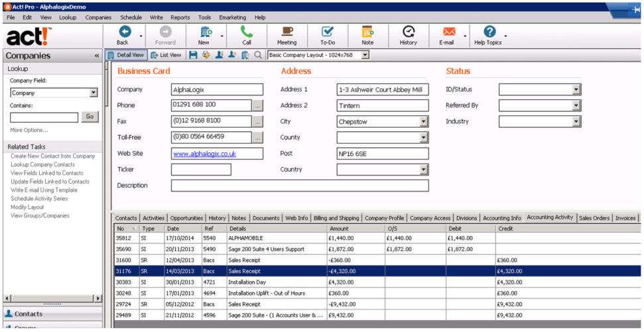Expand the County dropdown
The width and height of the screenshot is (644, 332).
[424, 137]
